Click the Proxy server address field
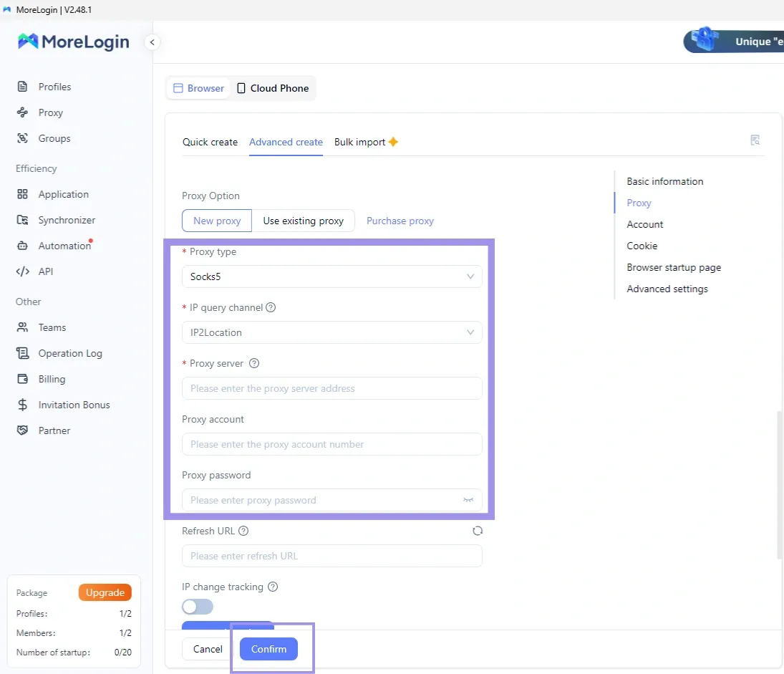The width and height of the screenshot is (784, 674). [x=331, y=388]
